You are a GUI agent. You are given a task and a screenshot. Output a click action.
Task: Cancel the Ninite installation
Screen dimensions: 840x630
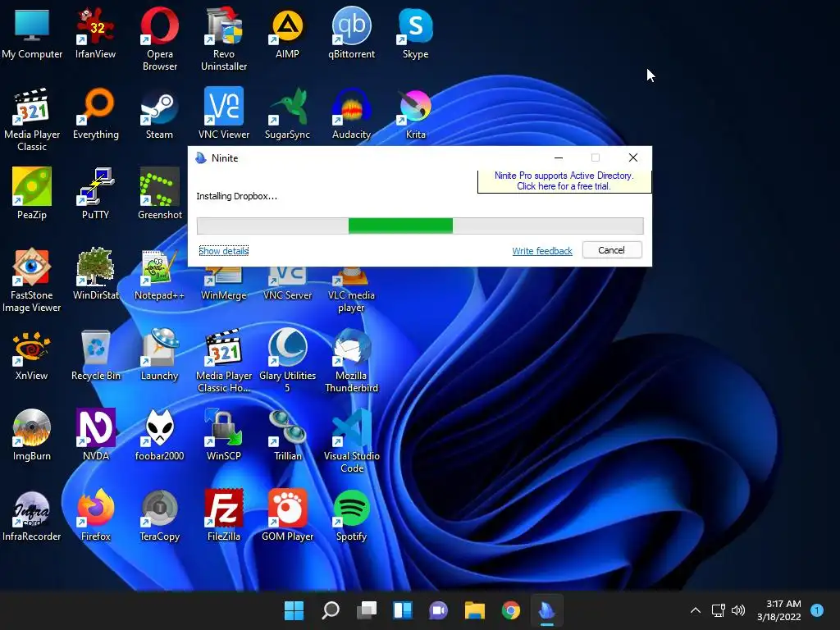point(612,250)
